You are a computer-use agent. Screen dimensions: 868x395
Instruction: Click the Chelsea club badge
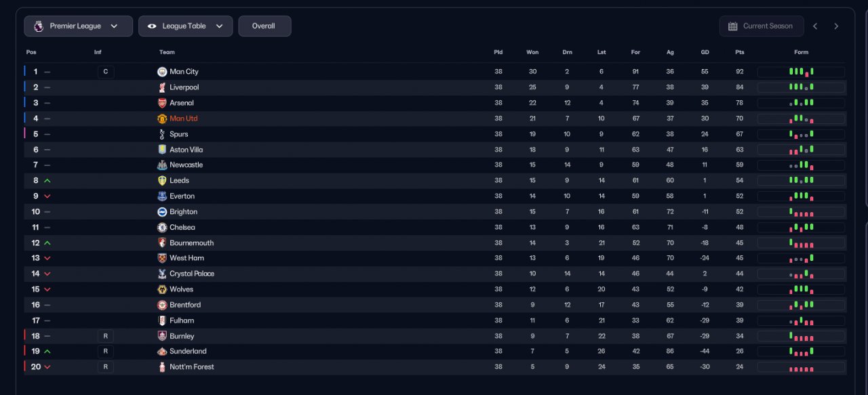pyautogui.click(x=162, y=228)
